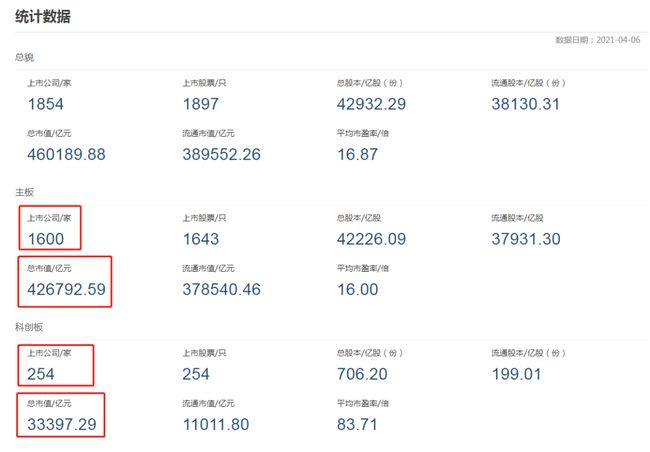Click main board listed companies 1600
The width and height of the screenshot is (650, 452).
click(x=46, y=239)
